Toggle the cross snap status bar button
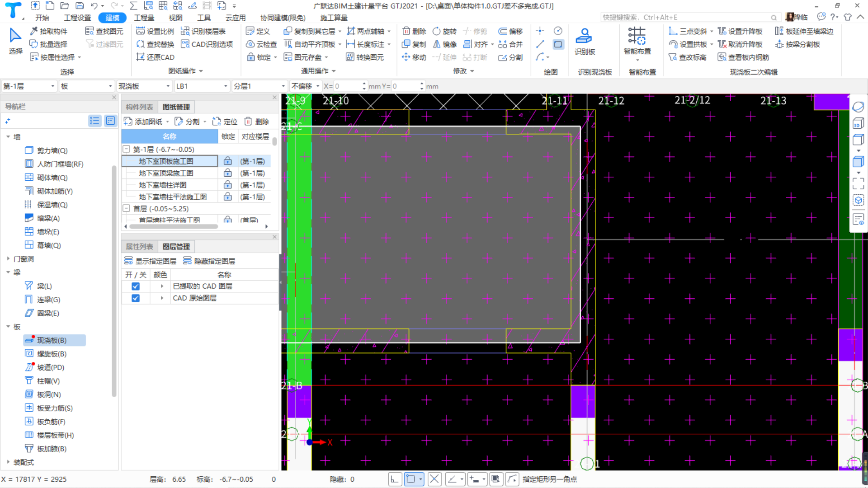The height and width of the screenshot is (488, 868). click(434, 479)
